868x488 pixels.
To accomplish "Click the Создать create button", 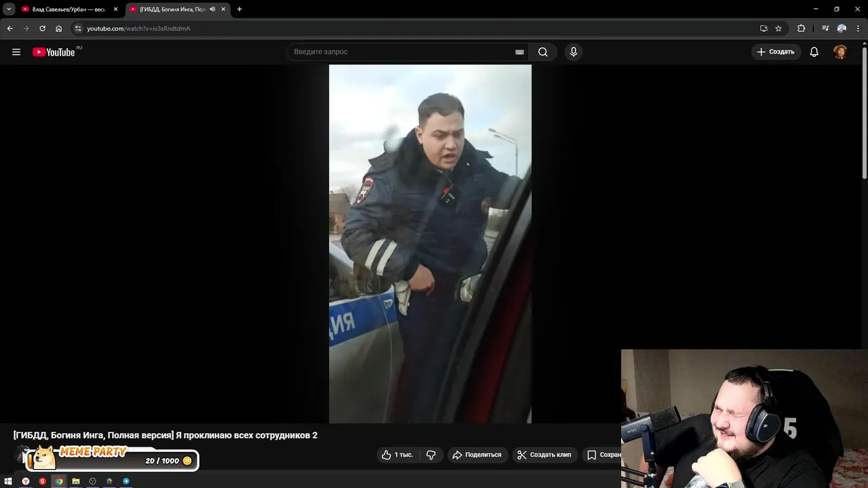I will point(776,52).
